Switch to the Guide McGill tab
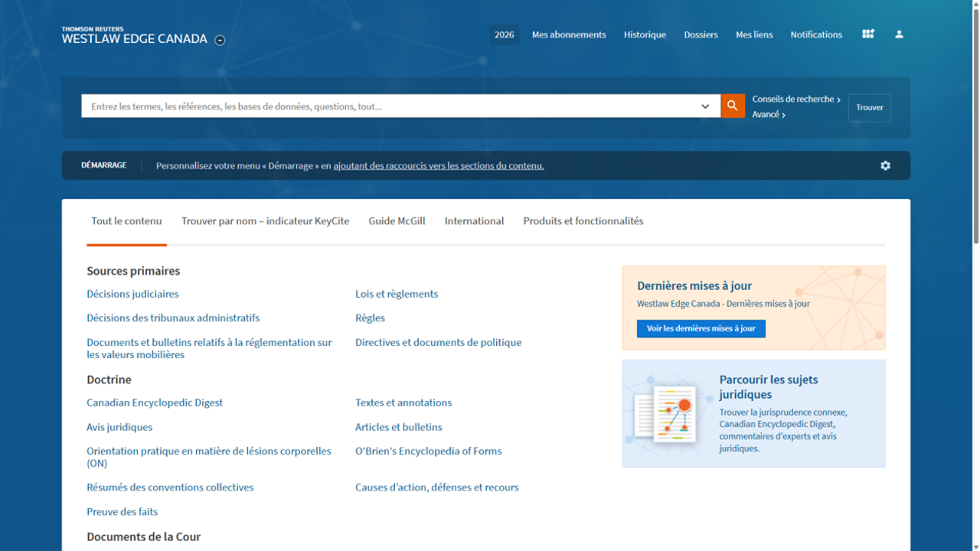Screen dimensions: 980x551 coord(397,221)
